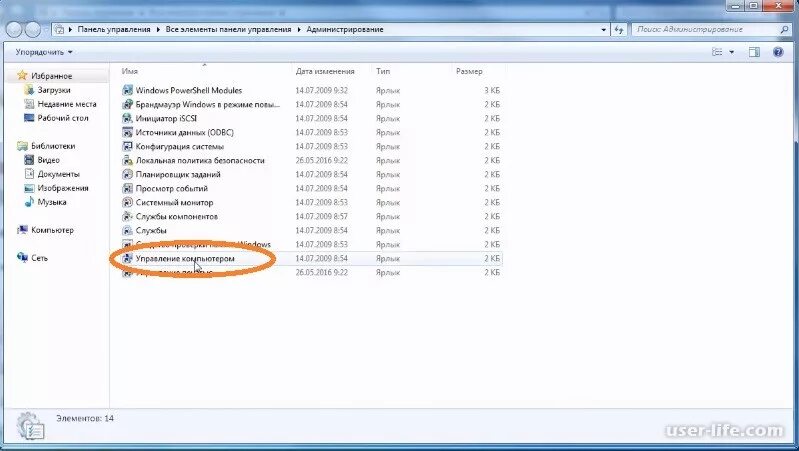Sort by Дата изменения column header
799x451 pixels.
click(325, 71)
